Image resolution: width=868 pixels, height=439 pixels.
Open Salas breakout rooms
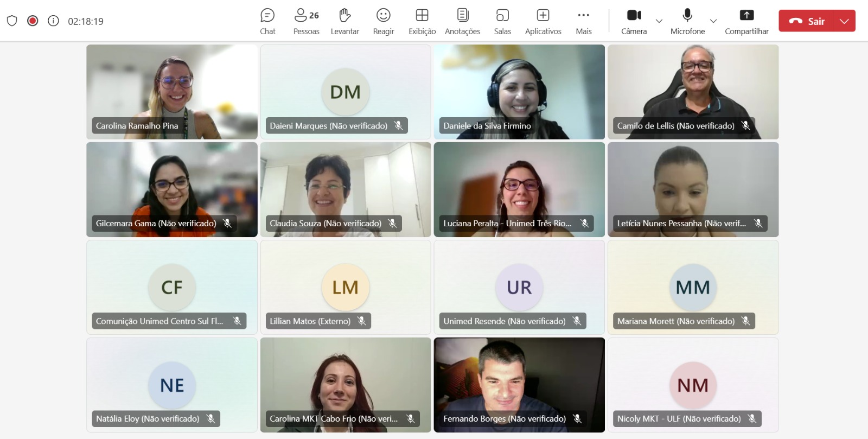[502, 21]
